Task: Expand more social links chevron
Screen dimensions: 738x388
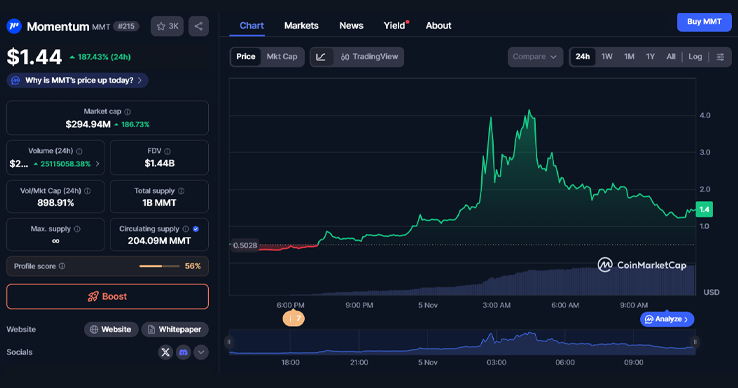Action: pyautogui.click(x=201, y=352)
